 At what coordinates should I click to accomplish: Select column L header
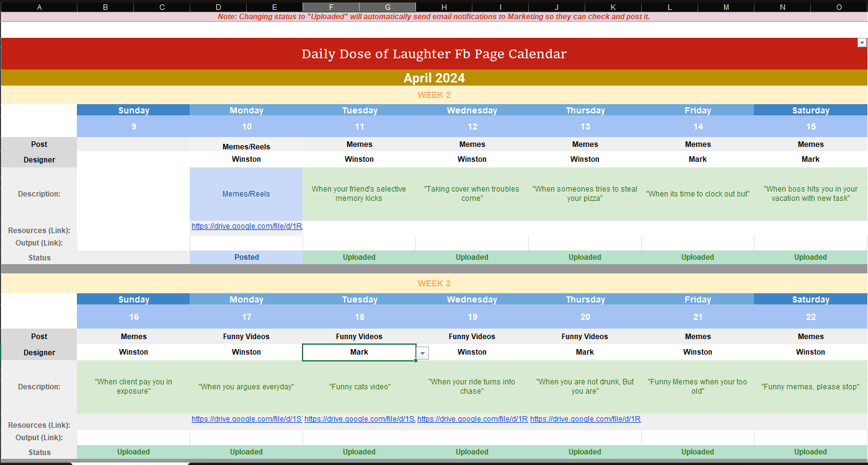pyautogui.click(x=670, y=7)
